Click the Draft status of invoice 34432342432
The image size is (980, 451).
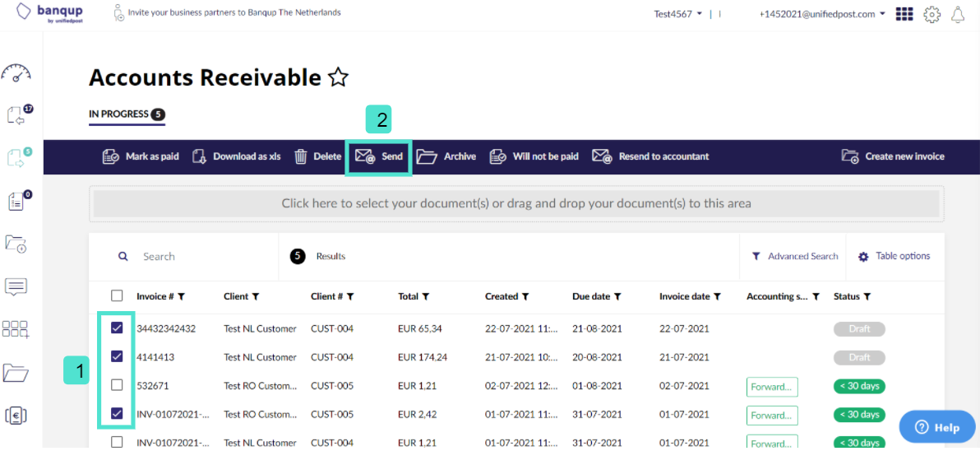[859, 329]
